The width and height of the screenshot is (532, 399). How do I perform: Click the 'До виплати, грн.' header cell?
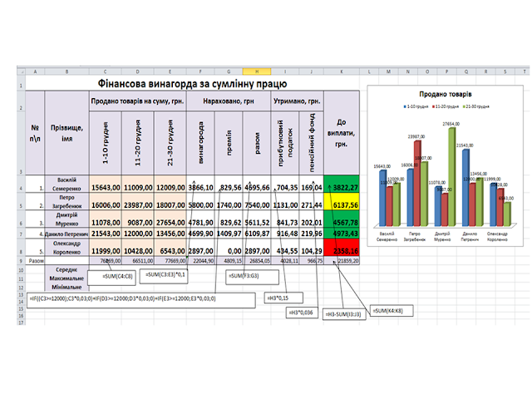pos(342,133)
